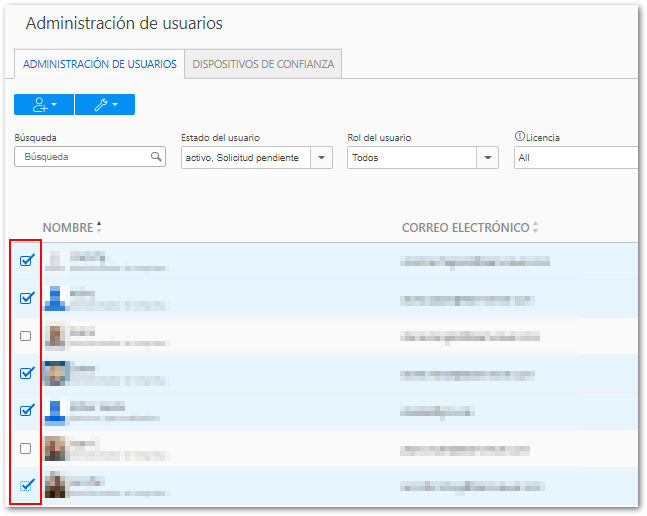This screenshot has width=647, height=516.
Task: Open the Todos role selection field
Action: [x=423, y=158]
